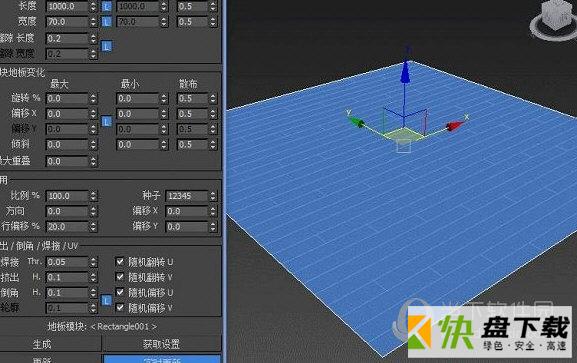Click the 缝隙 长度 field showing 0.2
The width and height of the screenshot is (577, 363).
pos(67,38)
